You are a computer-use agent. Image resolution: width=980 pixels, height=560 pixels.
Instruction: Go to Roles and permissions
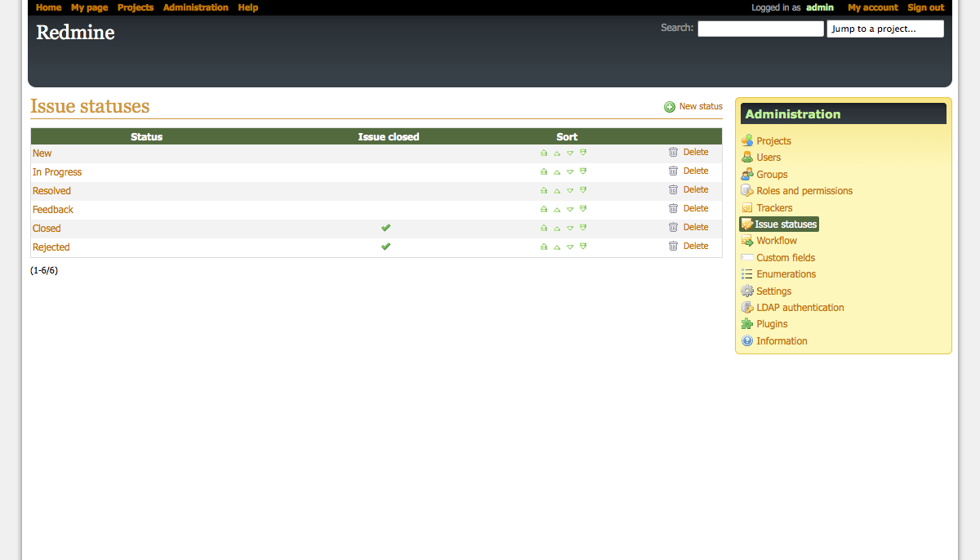[x=797, y=191]
